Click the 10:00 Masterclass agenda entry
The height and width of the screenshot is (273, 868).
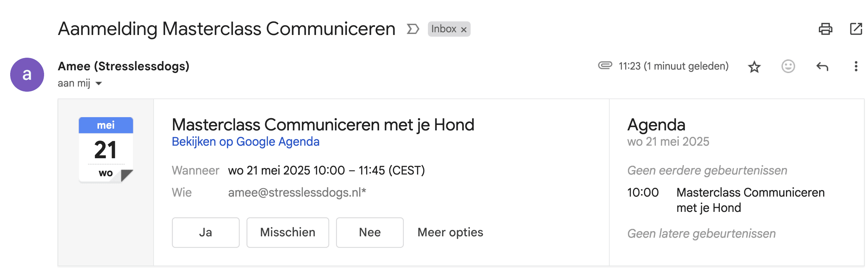[726, 200]
